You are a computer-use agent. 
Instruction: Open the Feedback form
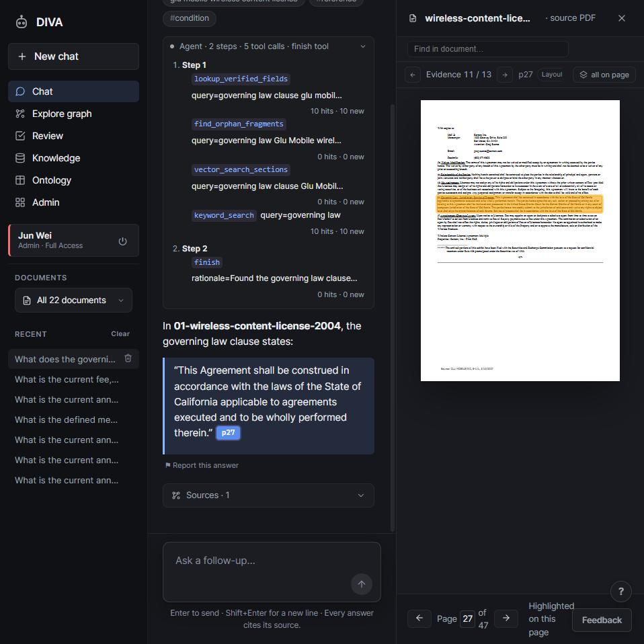pyautogui.click(x=602, y=620)
